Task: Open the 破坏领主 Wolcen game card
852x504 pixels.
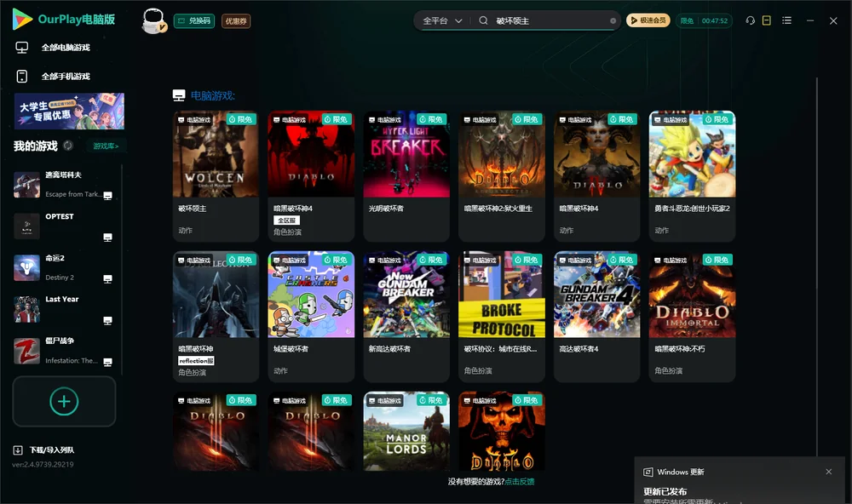Action: (x=216, y=176)
